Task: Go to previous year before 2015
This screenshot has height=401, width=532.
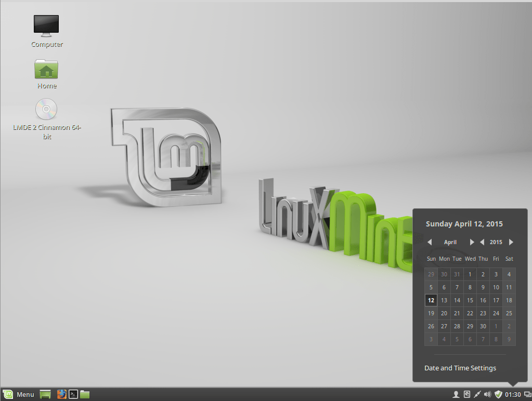Action: (x=482, y=242)
